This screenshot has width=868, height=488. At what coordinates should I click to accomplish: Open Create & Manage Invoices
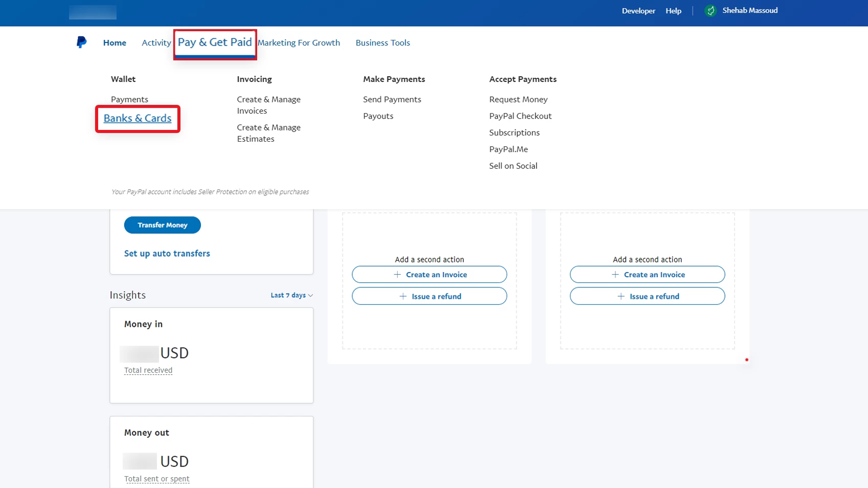268,105
